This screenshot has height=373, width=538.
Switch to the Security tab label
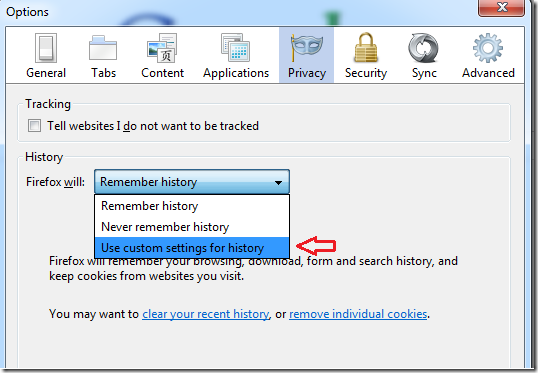(x=366, y=73)
